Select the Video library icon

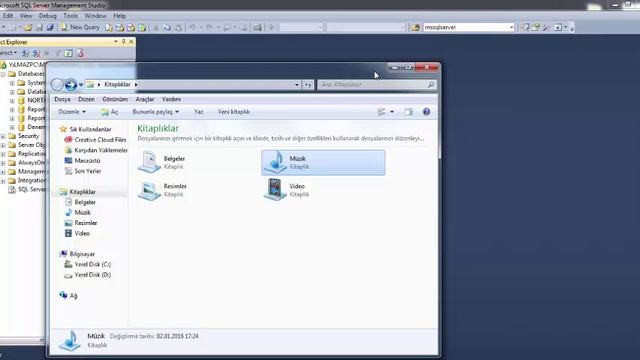coord(276,190)
